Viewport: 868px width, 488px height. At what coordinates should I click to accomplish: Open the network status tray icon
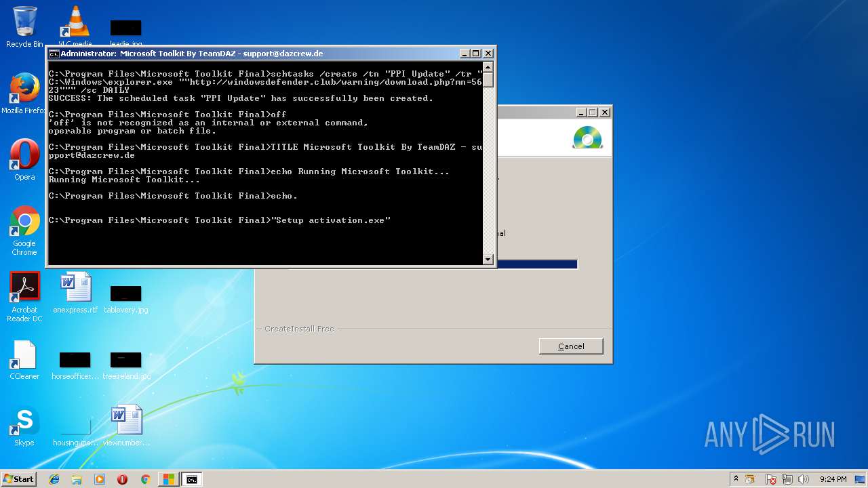(x=787, y=479)
